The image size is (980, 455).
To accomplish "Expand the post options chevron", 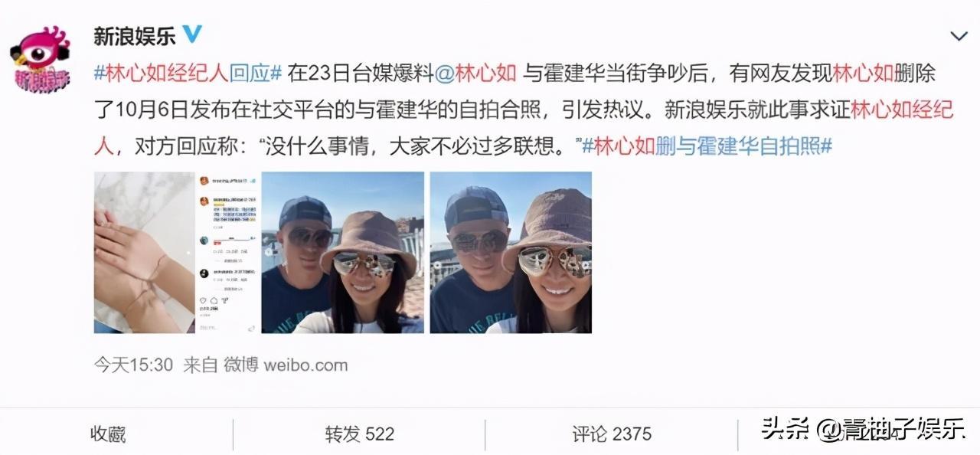I will pos(959,36).
